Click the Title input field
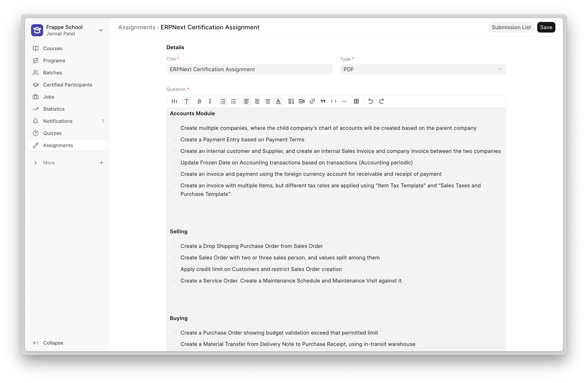Screen dimensions: 588x383 pyautogui.click(x=249, y=69)
